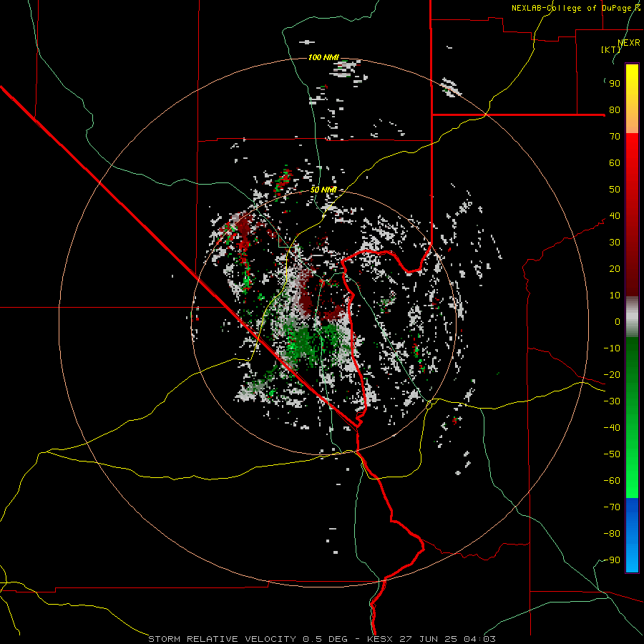Click the "-70" value on velocity scale

point(612,507)
